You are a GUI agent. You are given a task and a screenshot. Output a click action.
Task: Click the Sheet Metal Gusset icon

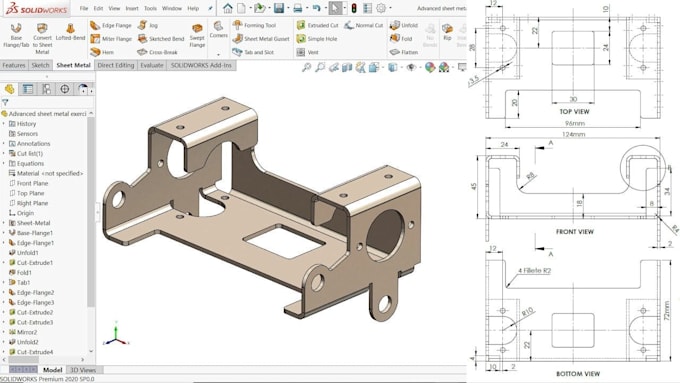click(x=261, y=39)
